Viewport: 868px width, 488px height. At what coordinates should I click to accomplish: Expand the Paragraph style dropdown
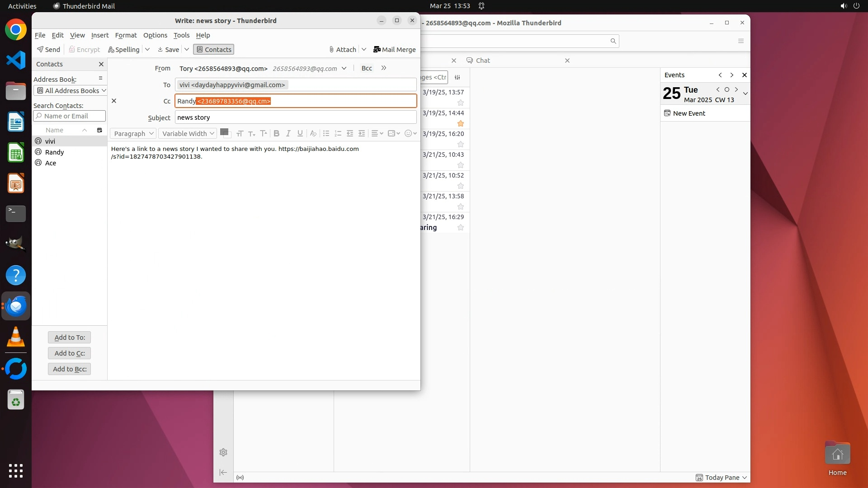133,133
